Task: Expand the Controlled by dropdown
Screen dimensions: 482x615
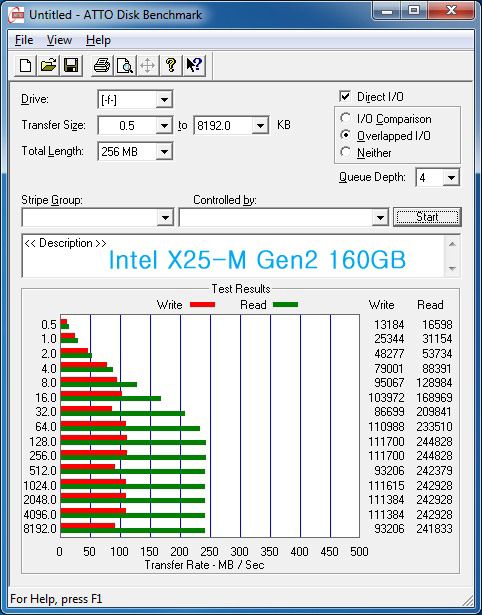Action: [x=380, y=217]
